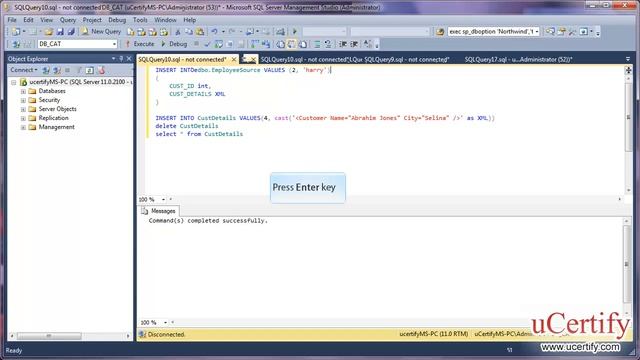This screenshot has height=360, width=640.
Task: Expand the Server Objects folder
Action: click(23, 109)
